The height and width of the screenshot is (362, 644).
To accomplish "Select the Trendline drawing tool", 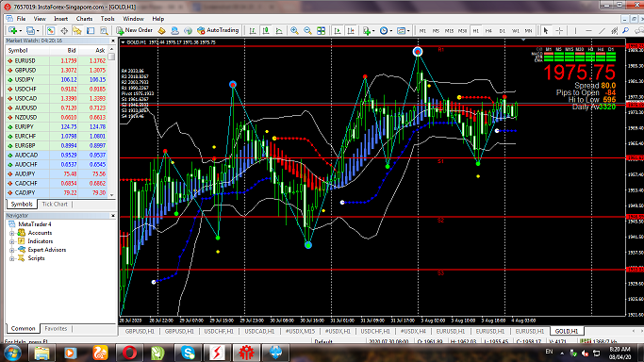I will (602, 31).
